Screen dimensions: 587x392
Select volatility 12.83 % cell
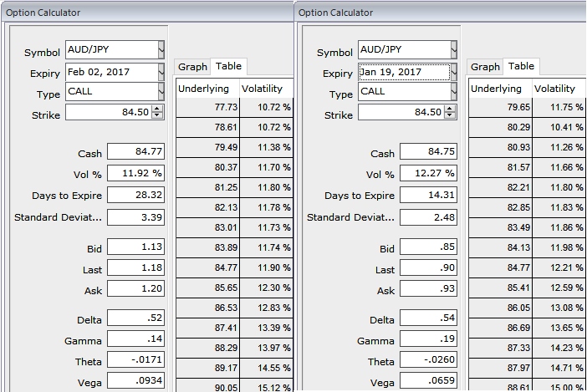click(266, 308)
